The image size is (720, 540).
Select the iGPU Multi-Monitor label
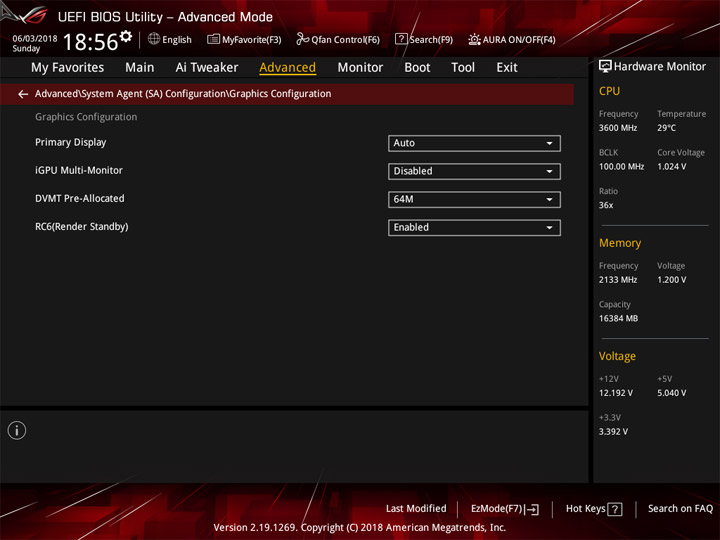tap(79, 170)
